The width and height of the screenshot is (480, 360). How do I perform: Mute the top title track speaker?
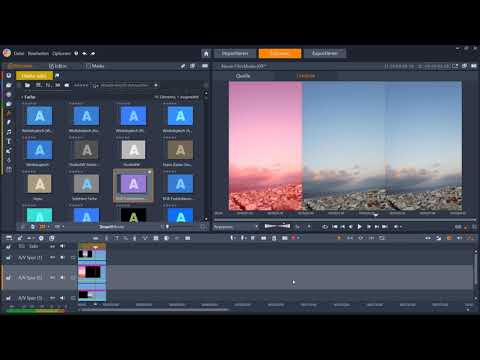click(62, 246)
